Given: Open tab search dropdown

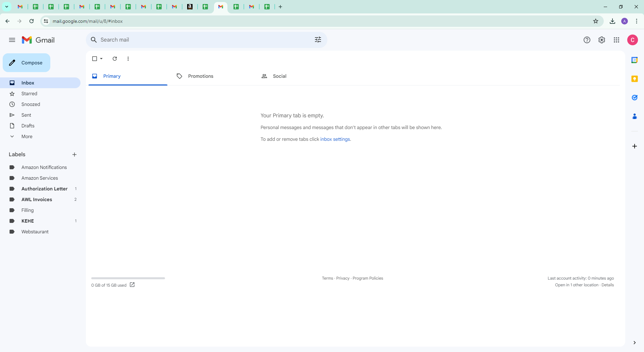Looking at the screenshot, I should 6,7.
